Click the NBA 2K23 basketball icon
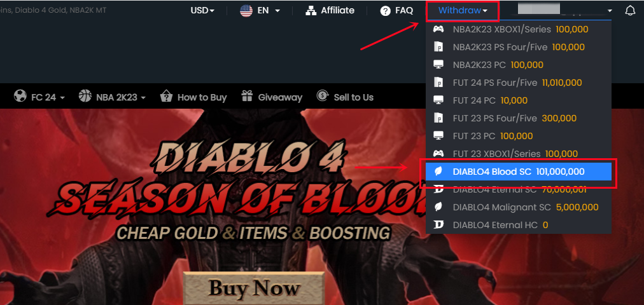 (x=85, y=97)
